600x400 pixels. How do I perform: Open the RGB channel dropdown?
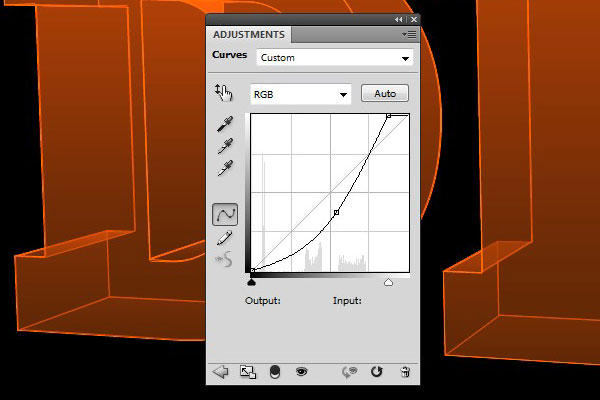tap(299, 94)
